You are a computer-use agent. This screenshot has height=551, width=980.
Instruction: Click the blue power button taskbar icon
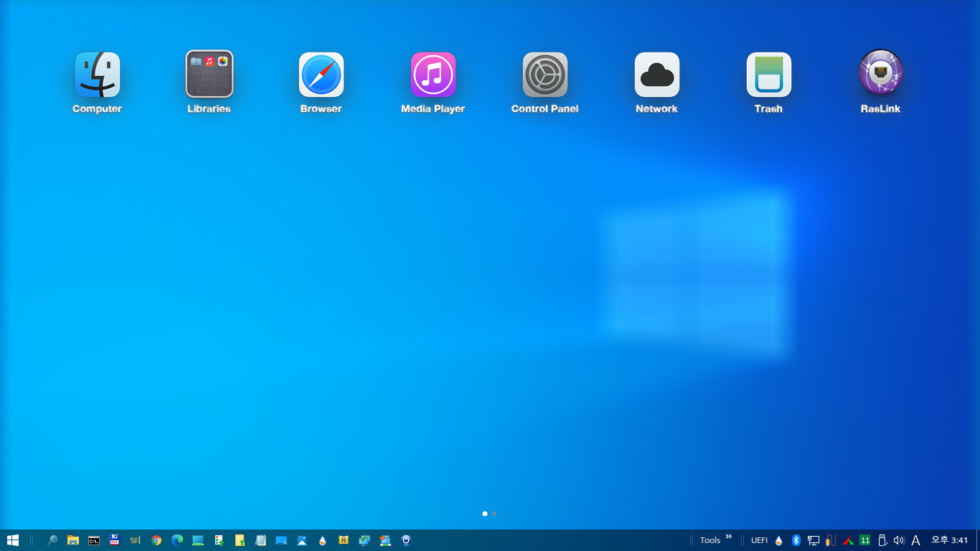tap(406, 540)
